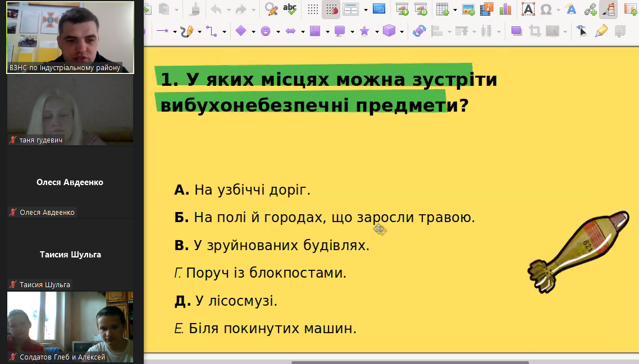Viewport: 639px width, 364px height.
Task: Select the mortar shell image
Action: (x=578, y=252)
